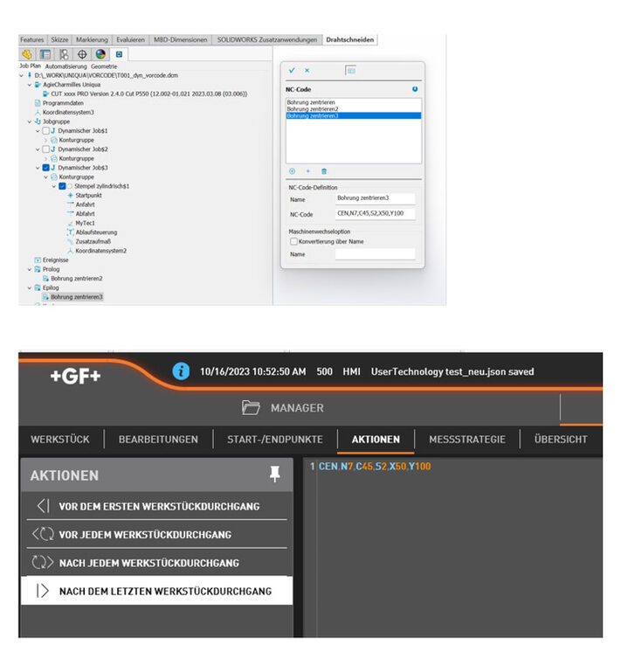The image size is (621, 672).
Task: Open the Drahtschneiden ribbon tab
Action: click(x=349, y=39)
